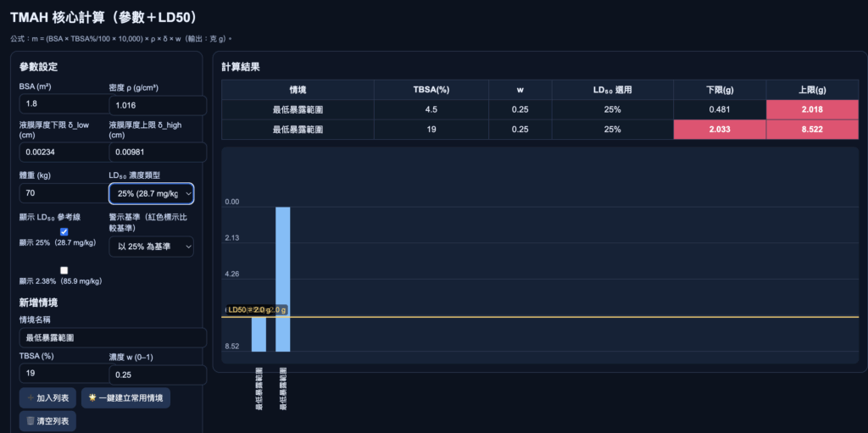Image resolution: width=868 pixels, height=433 pixels.
Task: Click the sparkle icon on 一鍵建立常用情境
Action: (93, 398)
